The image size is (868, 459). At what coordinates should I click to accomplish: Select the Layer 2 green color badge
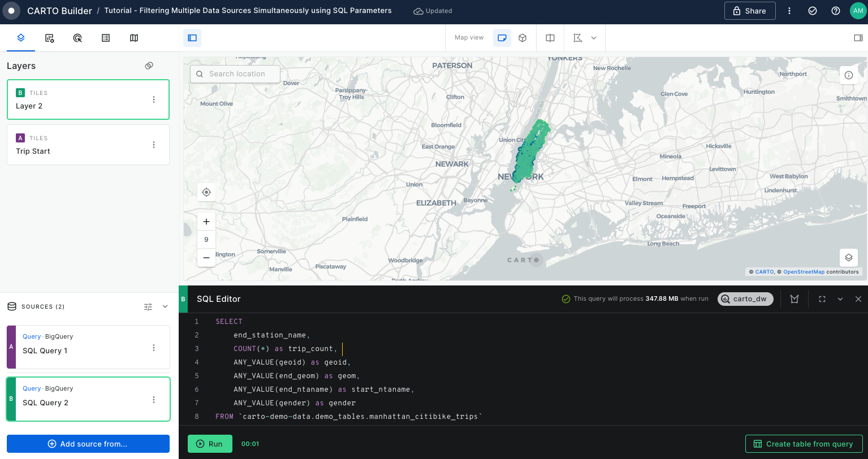20,93
